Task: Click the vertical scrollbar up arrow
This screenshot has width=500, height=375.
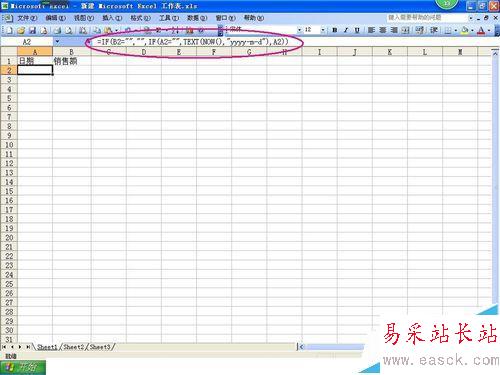Action: coord(495,53)
